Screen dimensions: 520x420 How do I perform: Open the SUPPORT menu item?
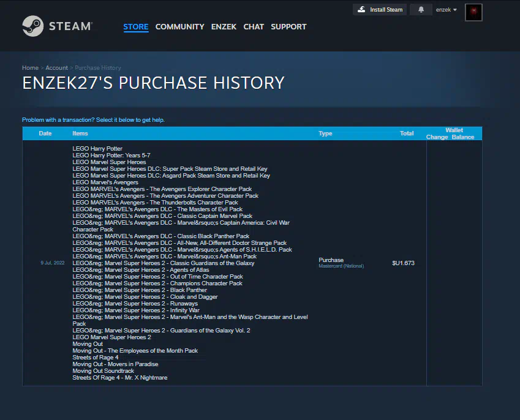click(x=288, y=27)
